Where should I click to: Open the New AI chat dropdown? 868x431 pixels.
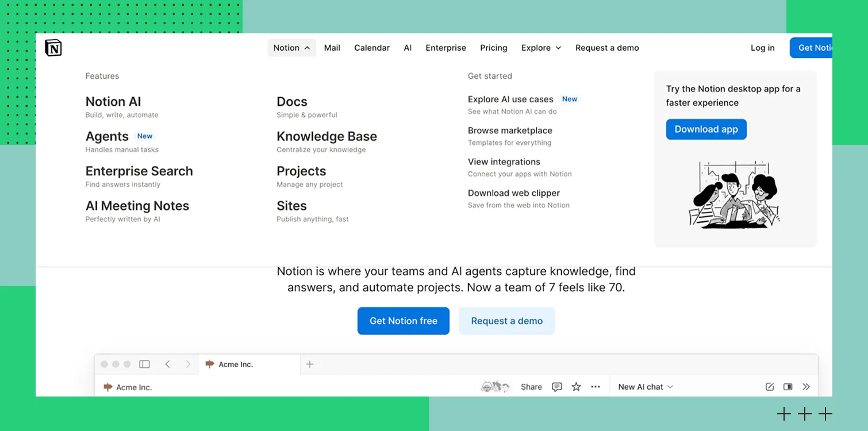645,387
